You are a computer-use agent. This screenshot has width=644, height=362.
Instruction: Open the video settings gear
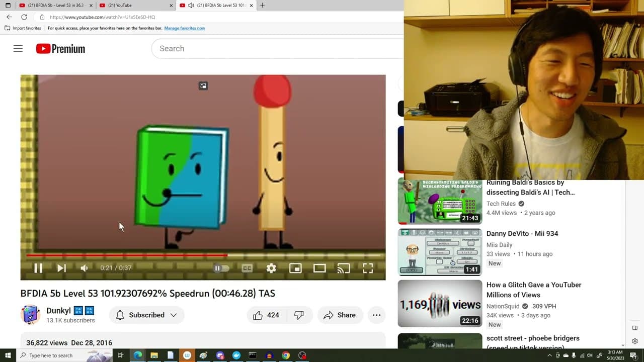point(271,268)
